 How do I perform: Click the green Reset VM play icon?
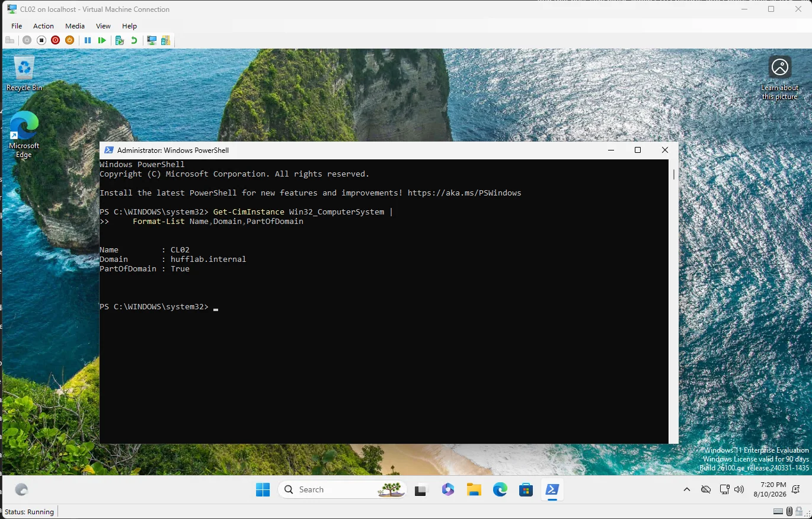[102, 40]
